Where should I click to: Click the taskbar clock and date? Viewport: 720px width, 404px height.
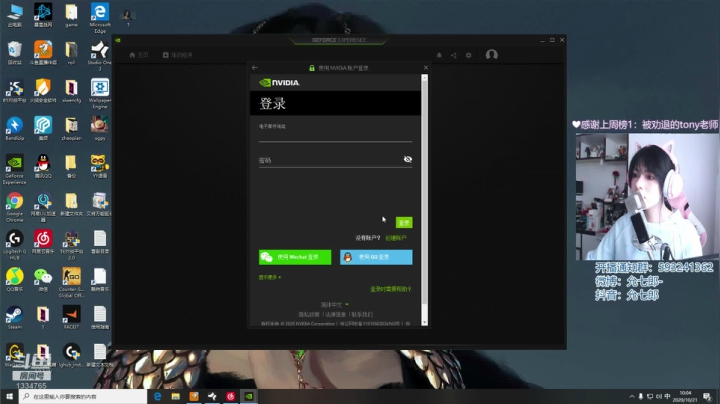click(x=685, y=396)
